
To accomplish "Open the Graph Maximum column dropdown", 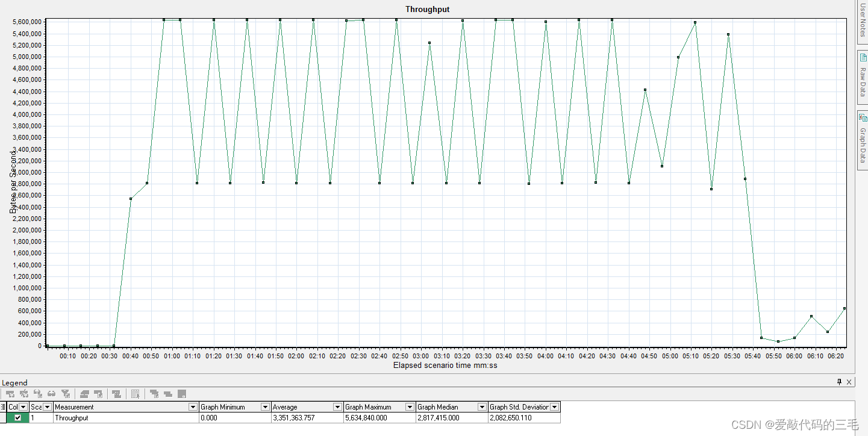I will (410, 406).
